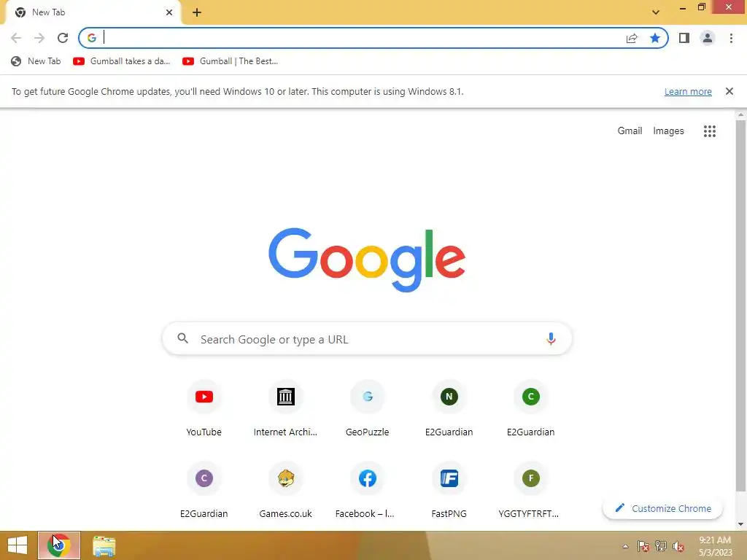Open the E2Guardian shortcut with green C icon
This screenshot has width=747, height=560.
click(x=531, y=409)
